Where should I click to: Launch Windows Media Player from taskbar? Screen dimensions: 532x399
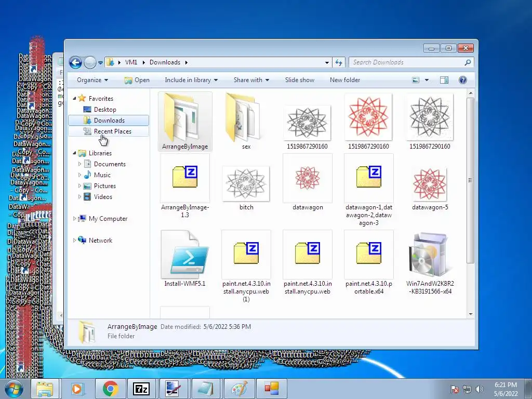click(x=77, y=389)
